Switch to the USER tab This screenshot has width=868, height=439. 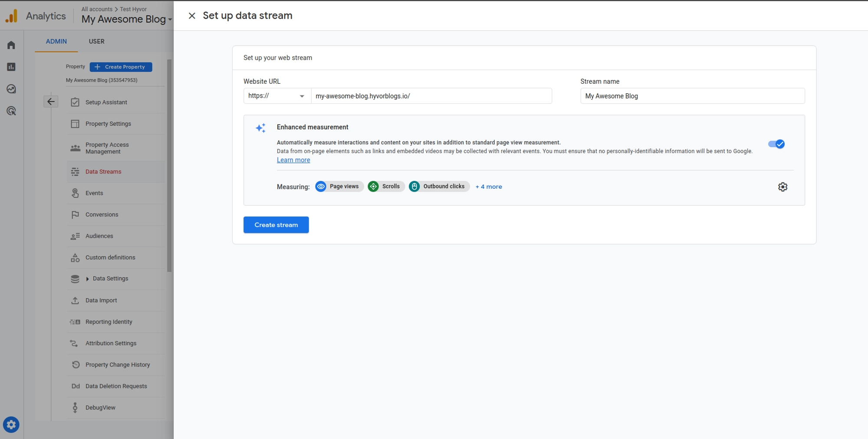pos(97,42)
